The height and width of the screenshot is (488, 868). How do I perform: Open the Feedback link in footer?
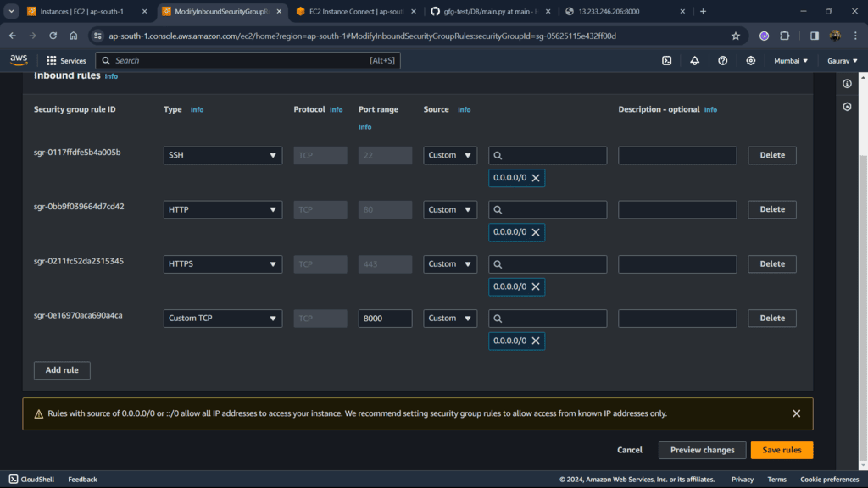[82, 480]
